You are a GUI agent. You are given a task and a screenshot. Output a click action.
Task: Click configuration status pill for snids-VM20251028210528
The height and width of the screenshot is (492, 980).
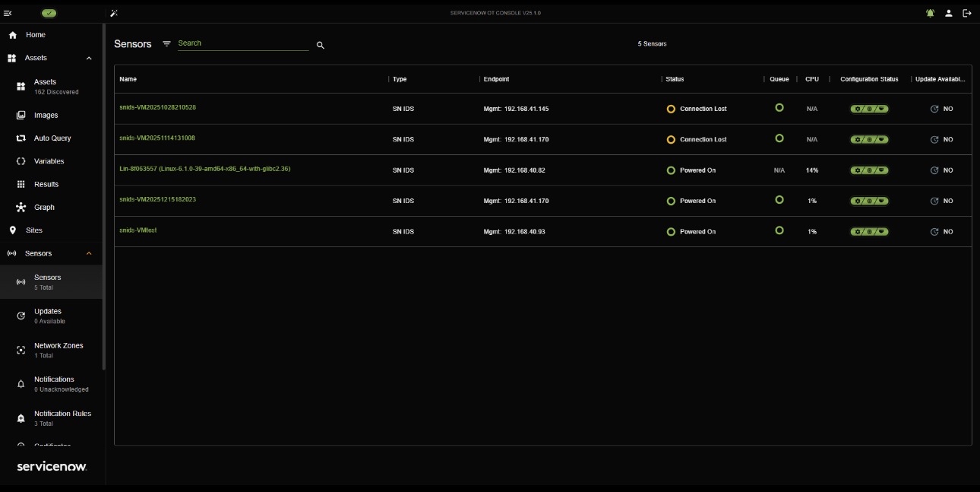[x=870, y=109]
